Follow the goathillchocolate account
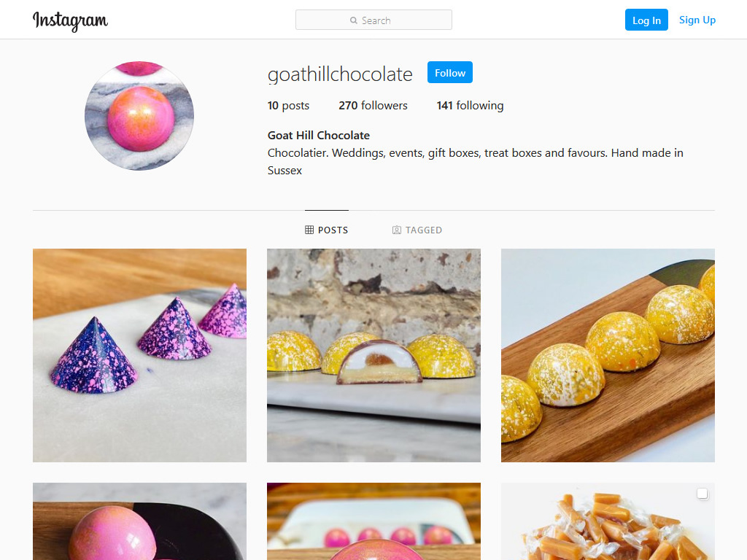Screen dimensions: 747x560 click(449, 72)
